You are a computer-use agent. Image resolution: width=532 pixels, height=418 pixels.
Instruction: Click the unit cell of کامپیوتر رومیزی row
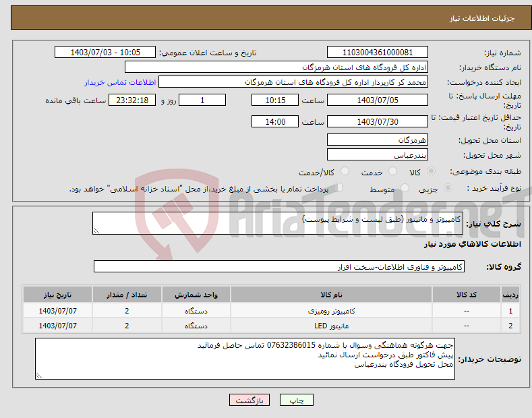(x=196, y=310)
